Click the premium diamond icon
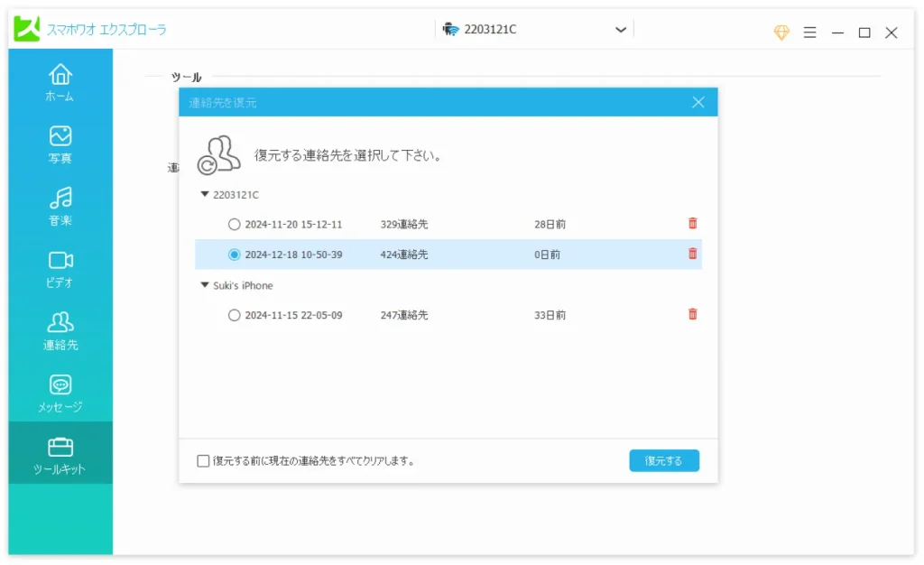Screen dimensions: 924x565 781,32
